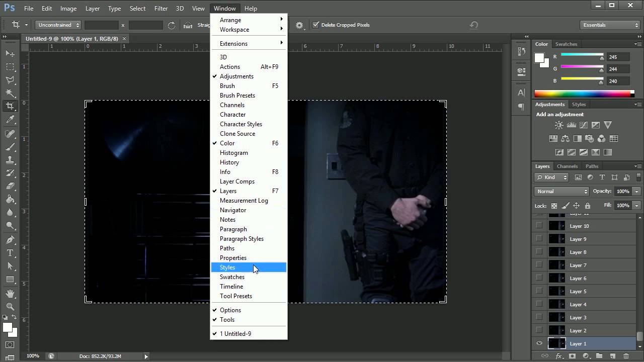Add a Vibrance adjustment
This screenshot has width=644, height=362.
pos(608,125)
